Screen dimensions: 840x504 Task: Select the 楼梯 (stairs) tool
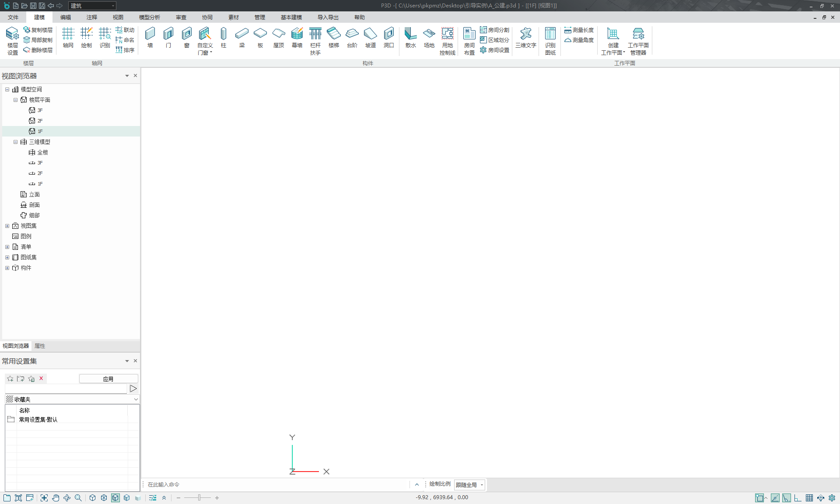(333, 37)
